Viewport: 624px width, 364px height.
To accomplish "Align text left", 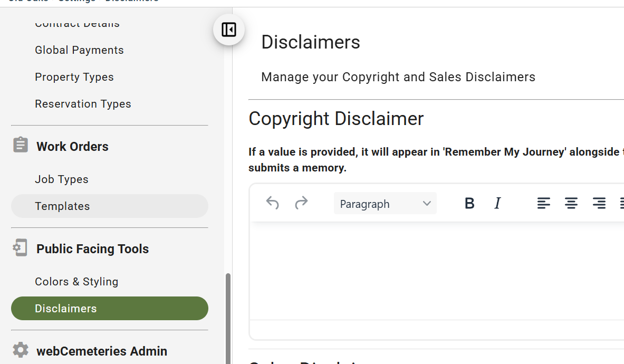I will click(544, 203).
